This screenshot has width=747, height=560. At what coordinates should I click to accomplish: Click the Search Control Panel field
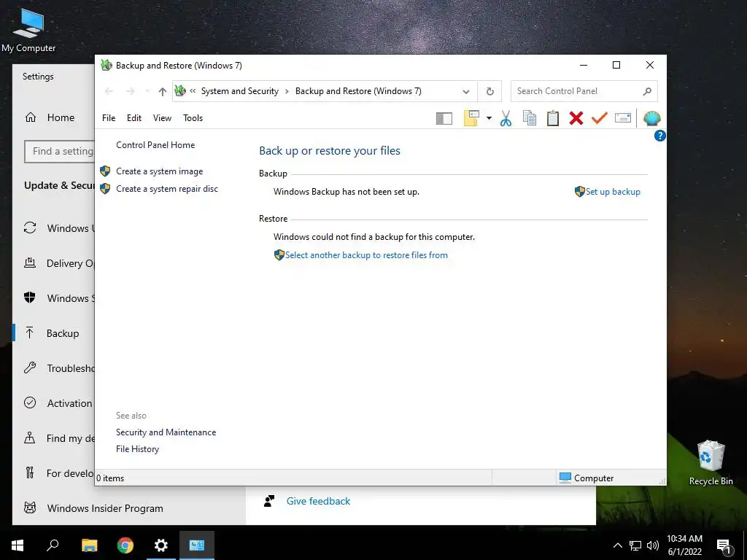(x=584, y=91)
